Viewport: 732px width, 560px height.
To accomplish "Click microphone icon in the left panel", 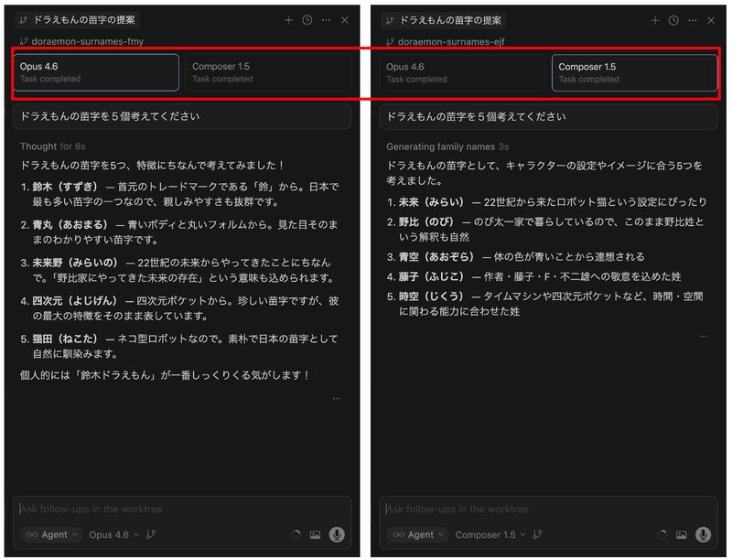I will click(337, 534).
